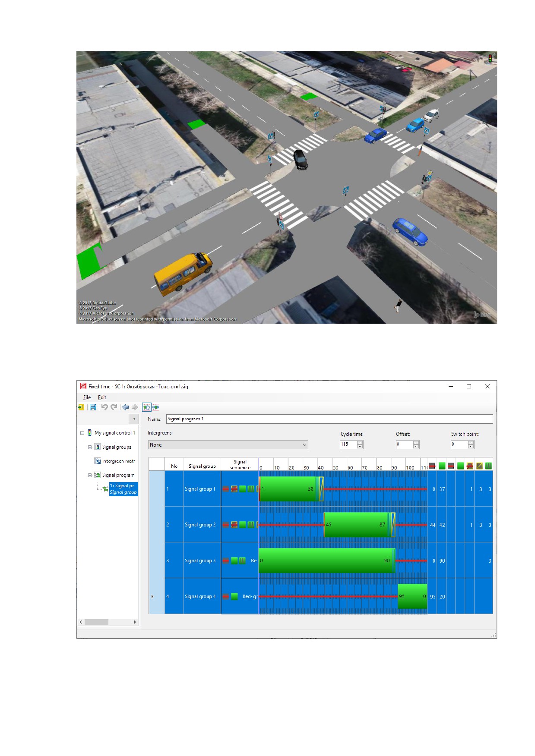Increase Offset with the up arrow
The width and height of the screenshot is (535, 756).
click(x=416, y=442)
